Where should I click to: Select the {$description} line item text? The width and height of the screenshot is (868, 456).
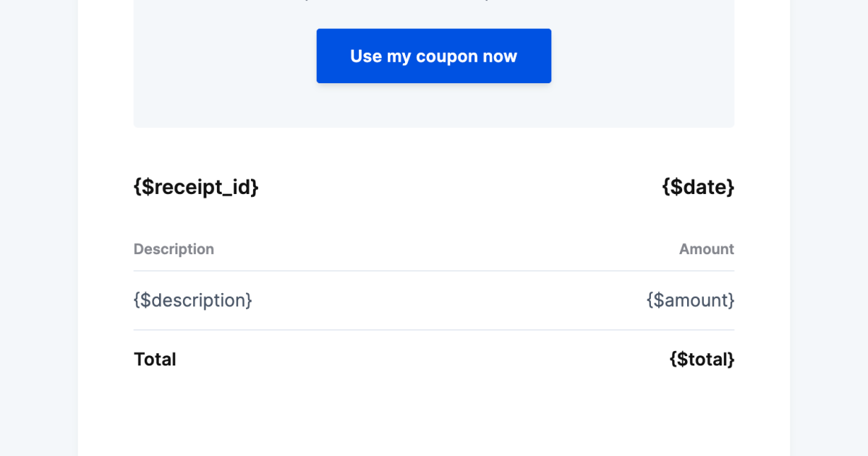[192, 300]
